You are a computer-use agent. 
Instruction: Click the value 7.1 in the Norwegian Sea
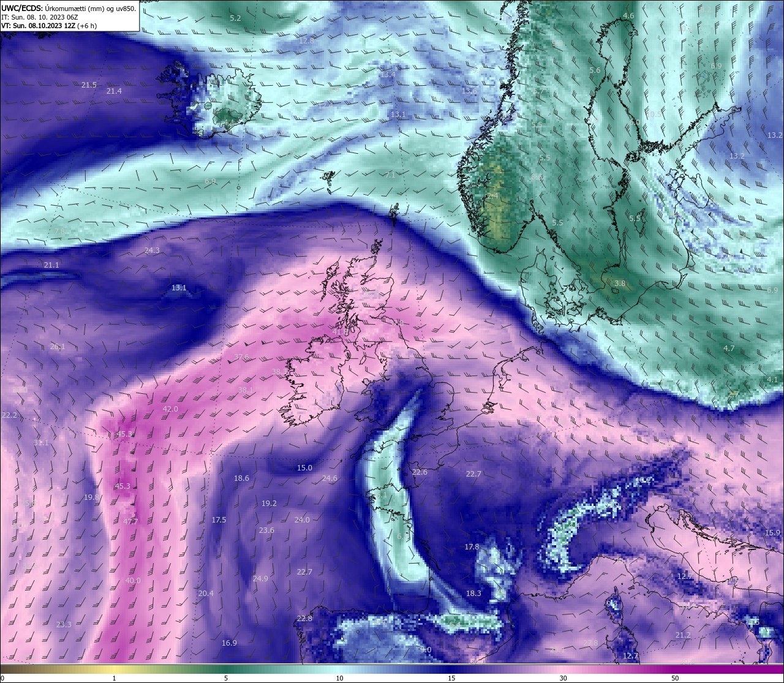[391, 175]
